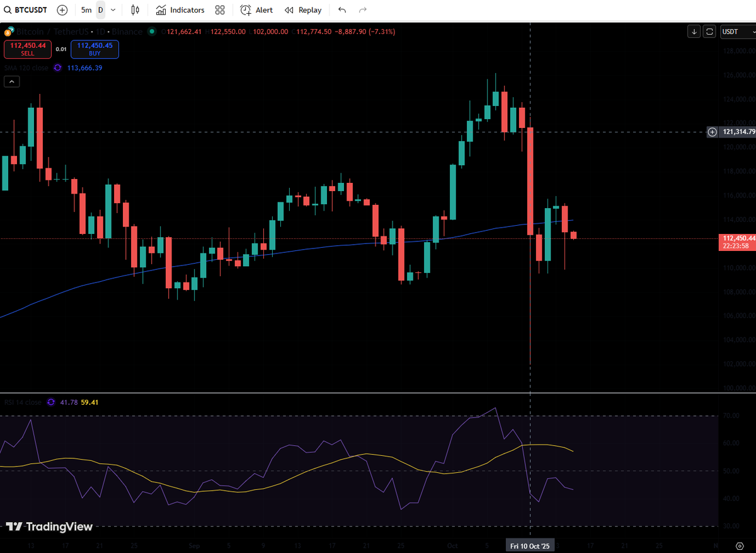756x553 pixels.
Task: Expand the timeframe interval dropdown arrow
Action: 113,10
